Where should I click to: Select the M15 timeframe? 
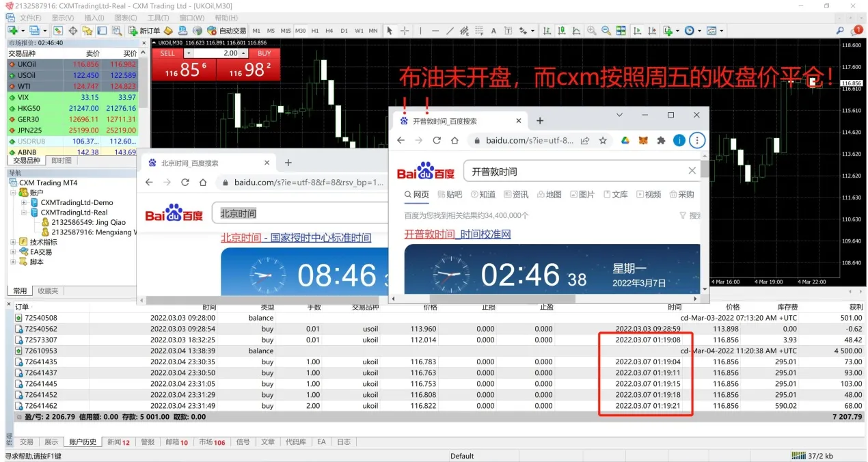tap(286, 31)
